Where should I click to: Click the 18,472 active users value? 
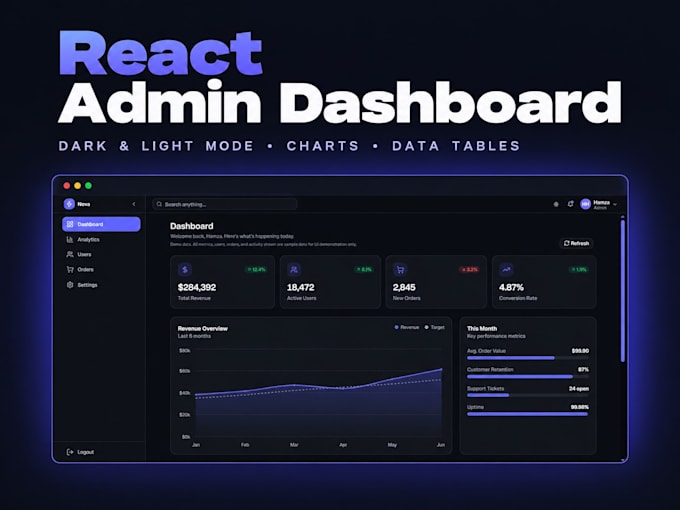point(301,287)
